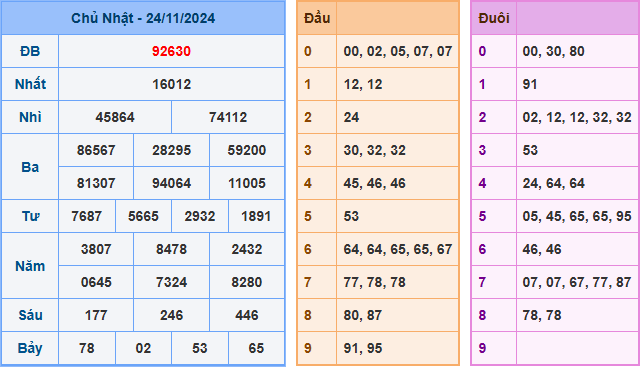Viewport: 641px width, 367px height.
Task: Click Năm prize number 7324
Action: (x=171, y=282)
